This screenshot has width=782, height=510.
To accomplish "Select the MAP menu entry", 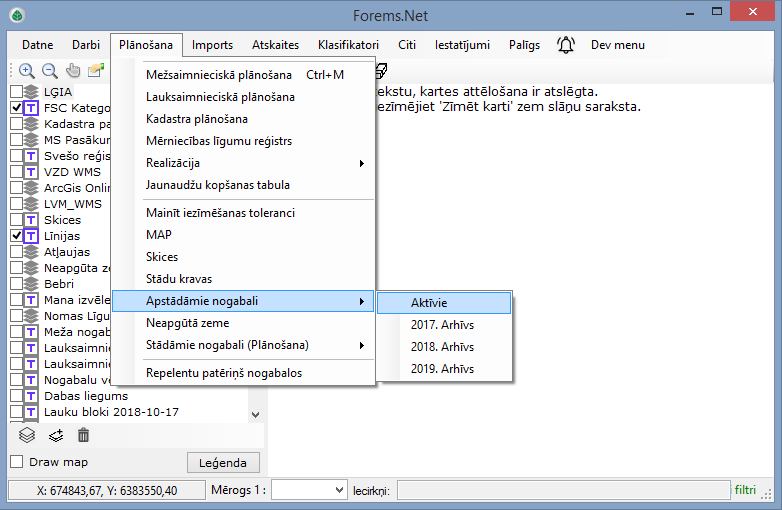I will (243, 235).
